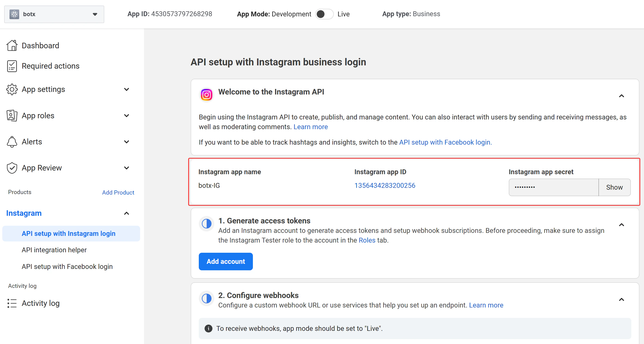The height and width of the screenshot is (344, 644).
Task: Click the Alerts bell icon
Action: (x=12, y=142)
